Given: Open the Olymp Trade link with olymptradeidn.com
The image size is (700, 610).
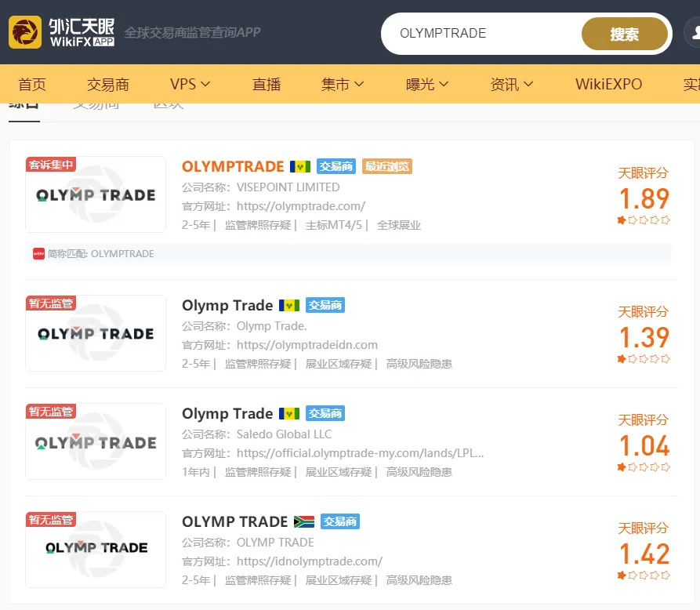Looking at the screenshot, I should (x=227, y=306).
